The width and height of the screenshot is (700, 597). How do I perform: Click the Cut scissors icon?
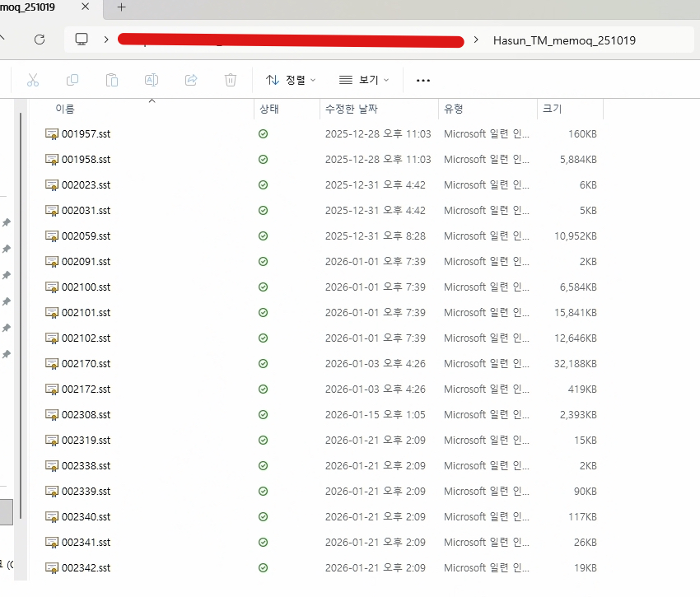33,80
